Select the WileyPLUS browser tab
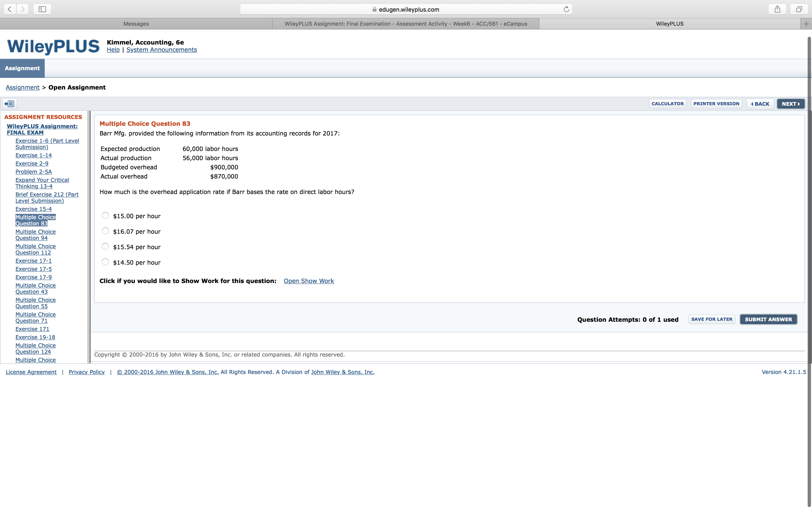This screenshot has height=508, width=812. pyautogui.click(x=670, y=23)
